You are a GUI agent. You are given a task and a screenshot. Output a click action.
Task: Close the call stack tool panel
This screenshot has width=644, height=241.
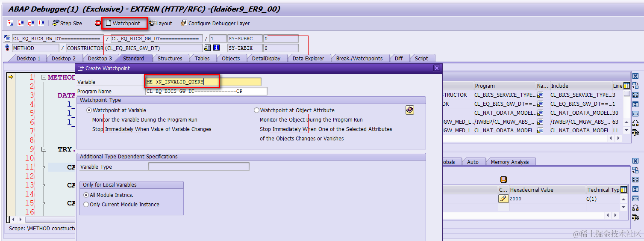pyautogui.click(x=635, y=76)
